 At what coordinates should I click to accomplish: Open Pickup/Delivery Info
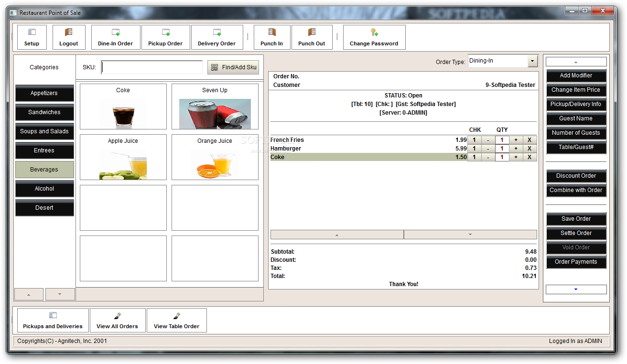pos(576,104)
